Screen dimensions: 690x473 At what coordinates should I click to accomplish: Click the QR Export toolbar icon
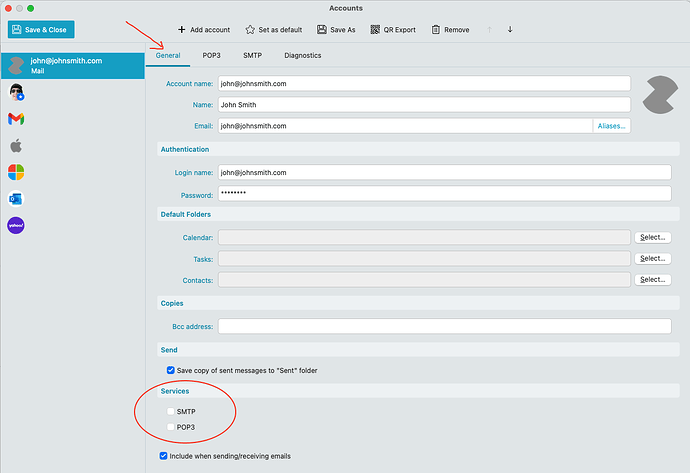[374, 30]
